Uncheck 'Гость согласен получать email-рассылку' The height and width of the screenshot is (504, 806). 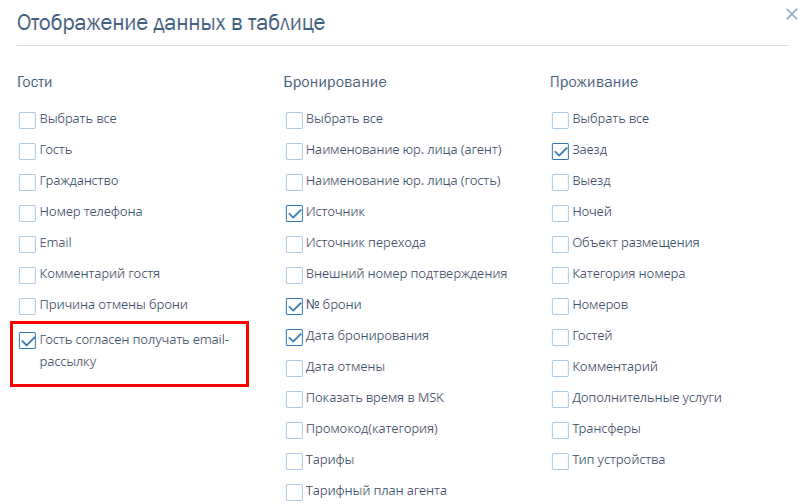coord(28,341)
